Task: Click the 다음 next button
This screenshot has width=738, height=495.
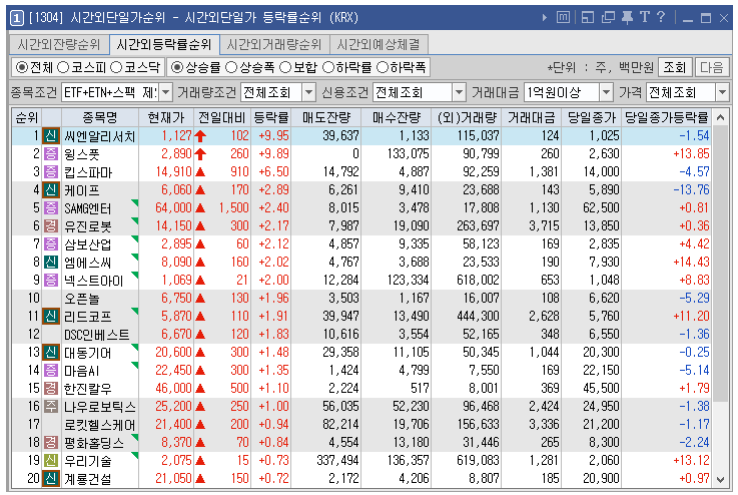Action: tap(711, 67)
